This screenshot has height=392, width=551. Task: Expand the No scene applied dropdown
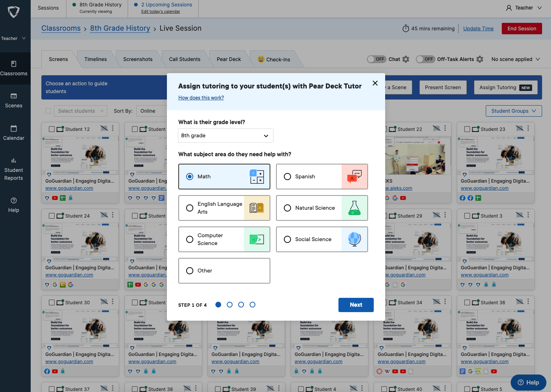(x=516, y=59)
